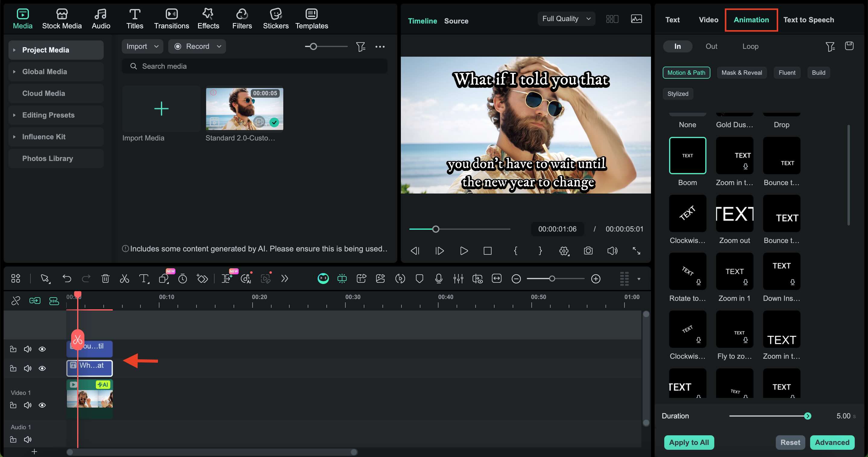
Task: Split the clip with the scissors tool
Action: [124, 278]
